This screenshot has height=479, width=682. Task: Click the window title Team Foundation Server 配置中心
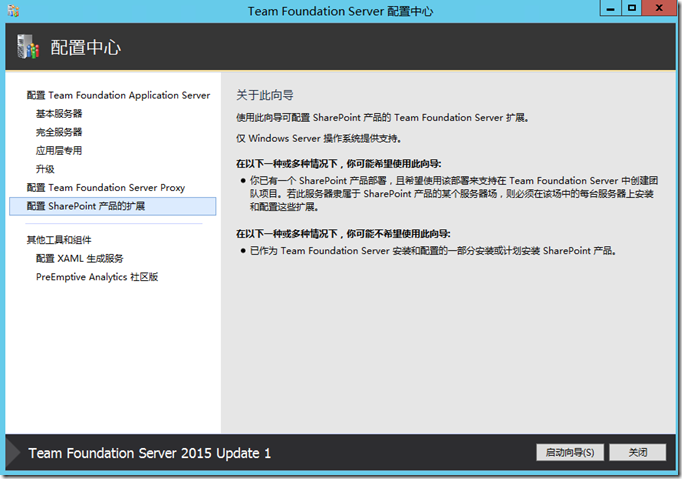coord(341,11)
